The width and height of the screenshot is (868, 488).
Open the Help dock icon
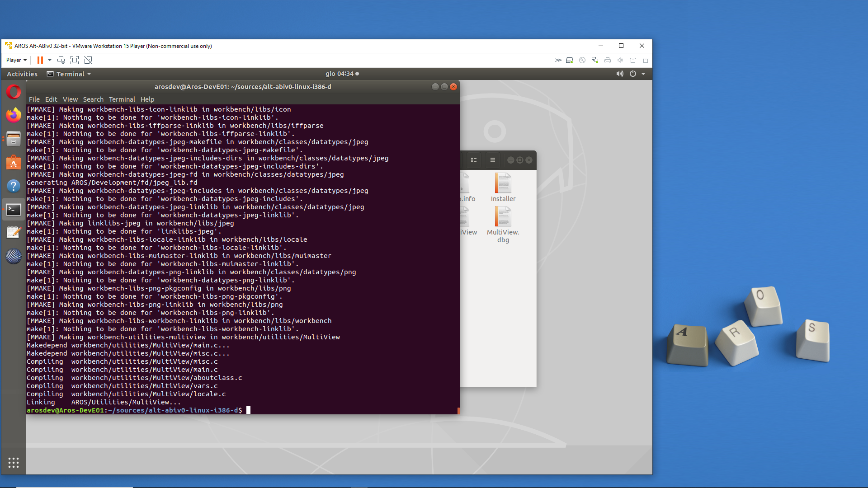point(14,186)
